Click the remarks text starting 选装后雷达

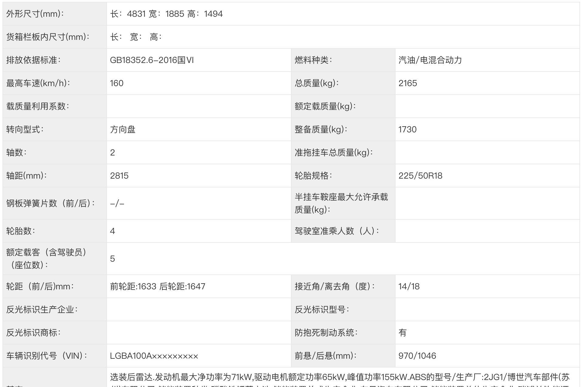point(340,380)
